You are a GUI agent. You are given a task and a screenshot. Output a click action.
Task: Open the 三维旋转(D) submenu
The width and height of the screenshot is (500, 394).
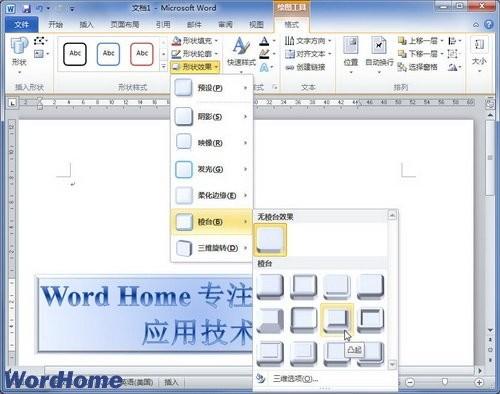tap(211, 248)
